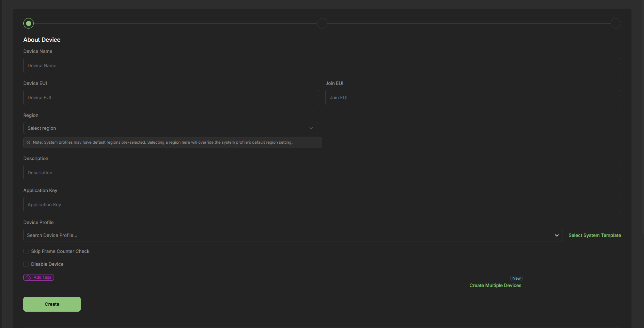Click into the Description field
This screenshot has width=644, height=328.
(x=322, y=173)
